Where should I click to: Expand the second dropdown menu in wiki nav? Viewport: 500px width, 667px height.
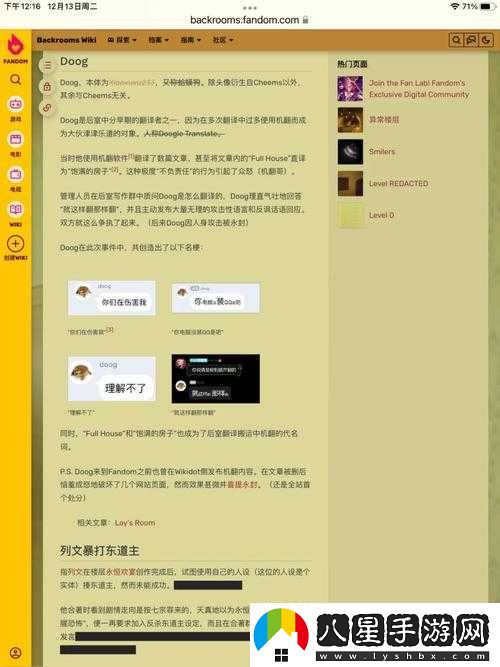(158, 40)
